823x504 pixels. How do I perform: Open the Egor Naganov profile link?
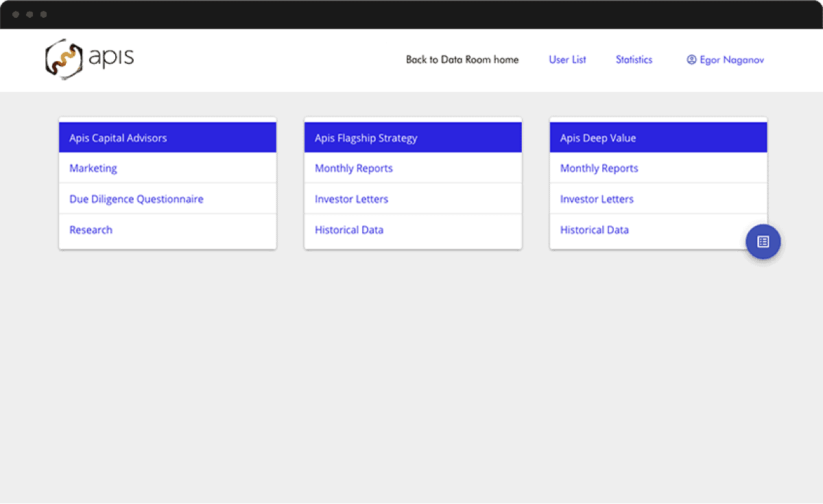coord(730,60)
